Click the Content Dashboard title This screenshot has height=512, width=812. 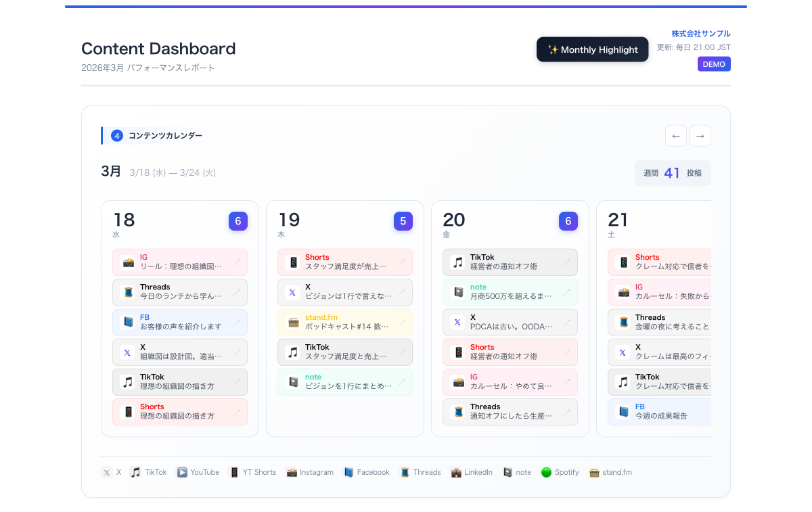tap(158, 49)
